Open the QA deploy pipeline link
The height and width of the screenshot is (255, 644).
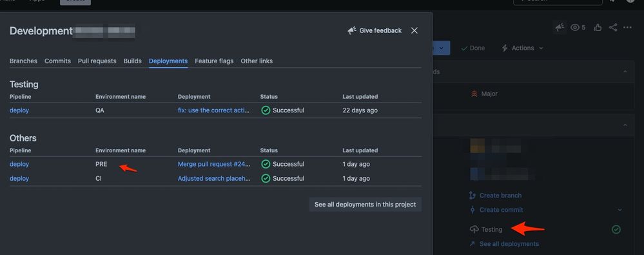(x=19, y=110)
